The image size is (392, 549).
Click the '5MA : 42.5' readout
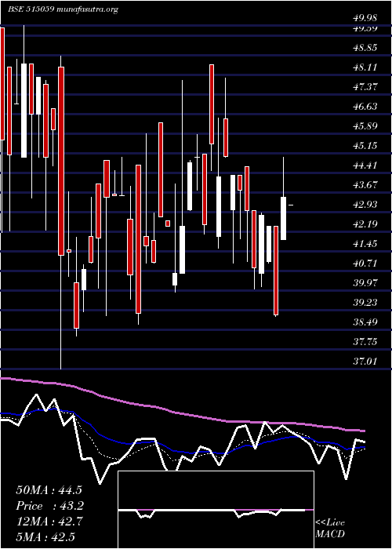pyautogui.click(x=45, y=536)
